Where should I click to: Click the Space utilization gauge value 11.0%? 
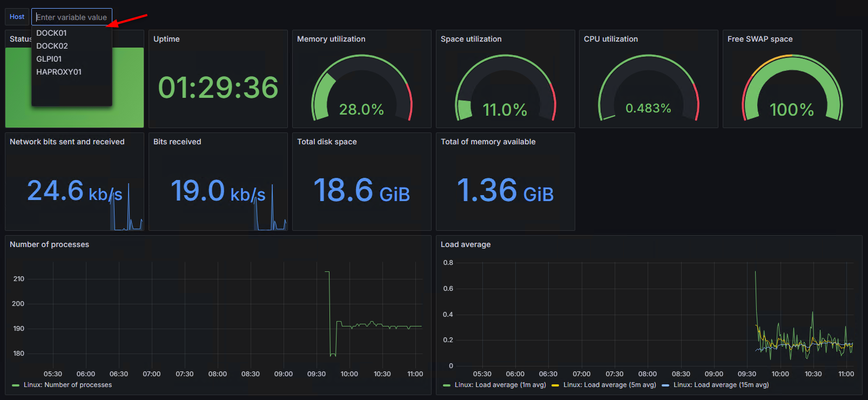click(504, 110)
